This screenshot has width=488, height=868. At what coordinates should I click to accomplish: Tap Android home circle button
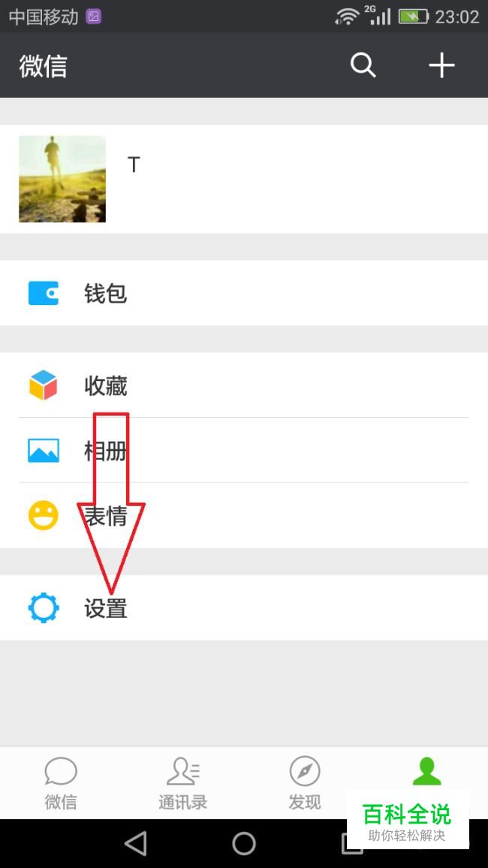(x=244, y=844)
